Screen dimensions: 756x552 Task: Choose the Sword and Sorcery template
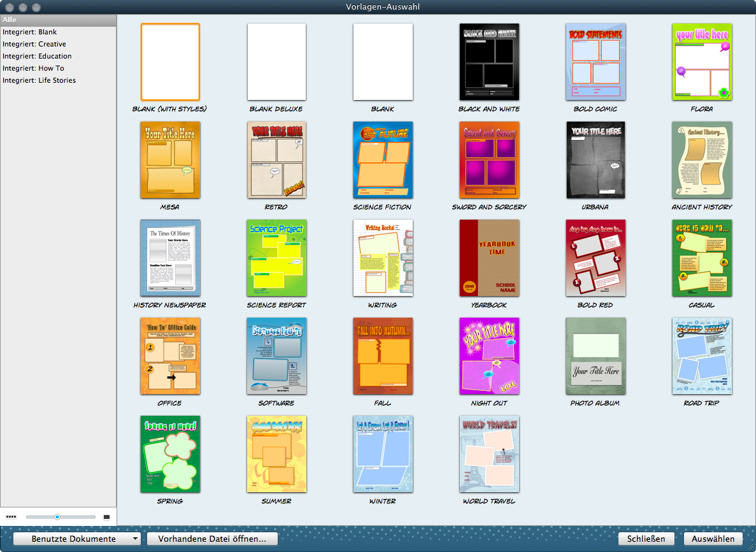coord(489,160)
